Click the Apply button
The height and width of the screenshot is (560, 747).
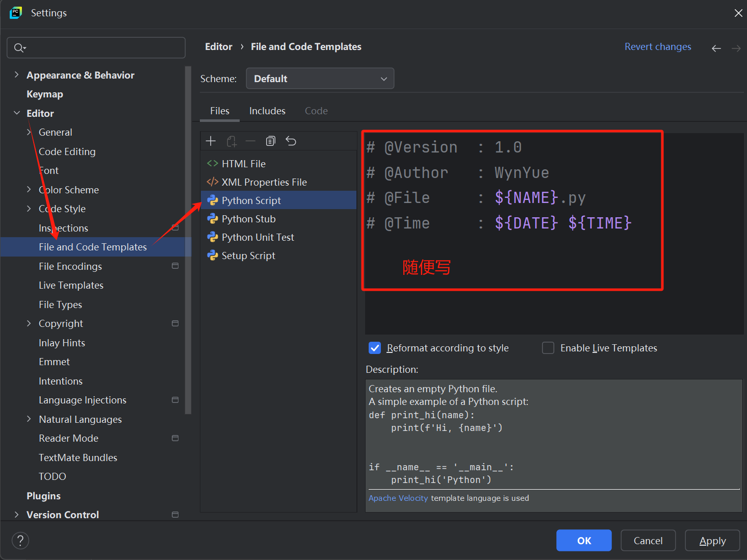point(712,541)
